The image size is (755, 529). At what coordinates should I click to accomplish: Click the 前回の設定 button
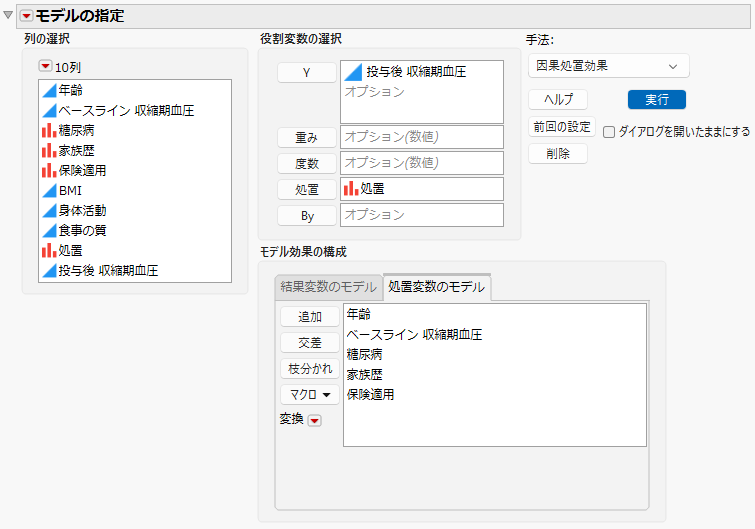(562, 127)
